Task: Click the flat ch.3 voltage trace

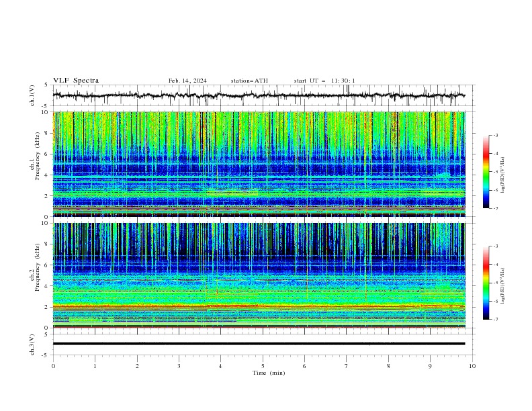Action: [x=259, y=344]
